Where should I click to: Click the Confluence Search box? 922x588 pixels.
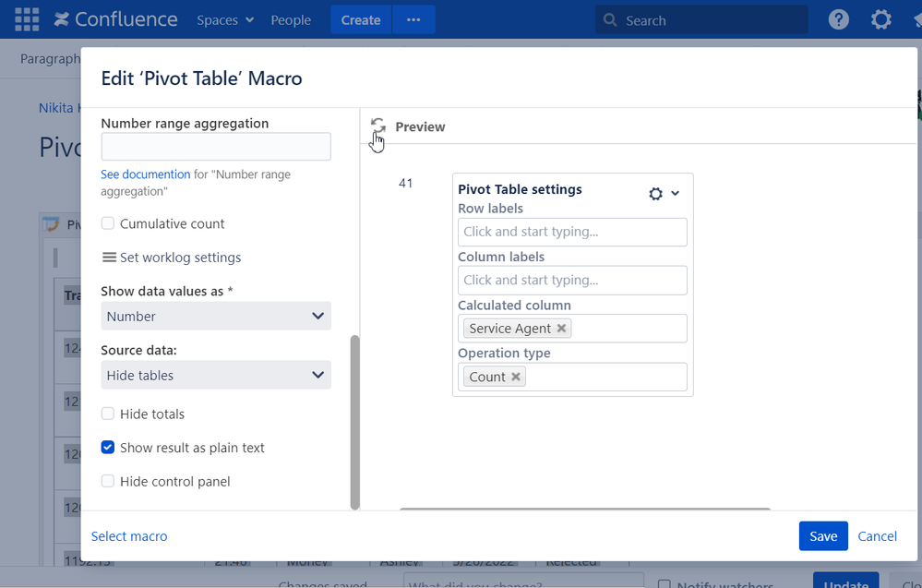[701, 20]
